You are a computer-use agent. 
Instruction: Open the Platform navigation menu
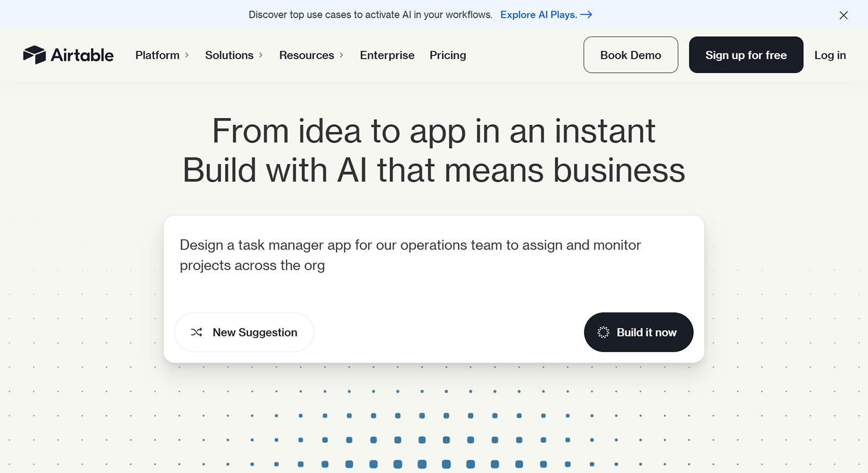[x=157, y=55]
